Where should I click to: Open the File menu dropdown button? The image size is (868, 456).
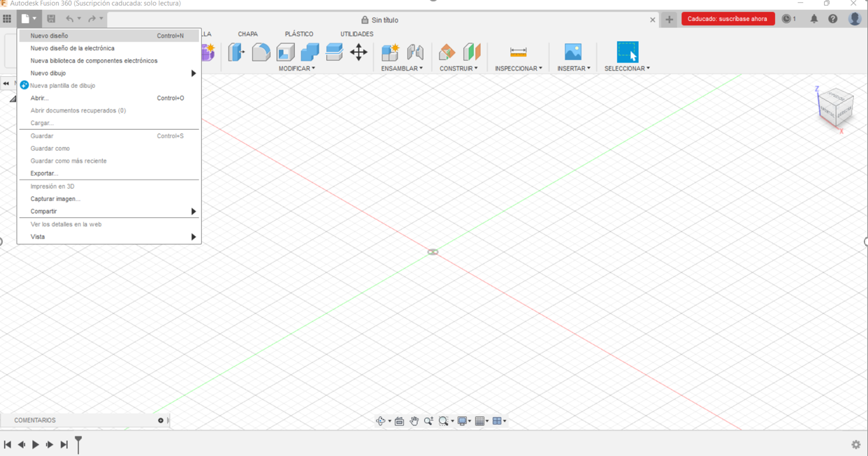(x=29, y=19)
